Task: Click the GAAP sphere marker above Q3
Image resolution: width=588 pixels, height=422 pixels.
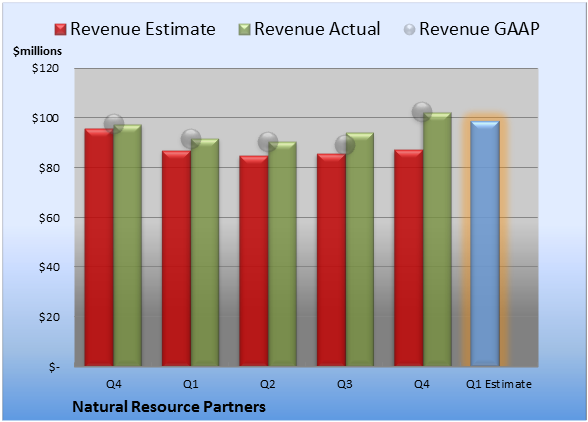Action: (345, 145)
